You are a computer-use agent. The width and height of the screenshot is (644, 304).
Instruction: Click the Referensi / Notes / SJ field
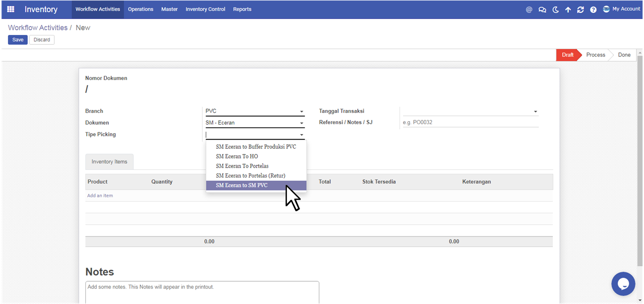(x=470, y=122)
